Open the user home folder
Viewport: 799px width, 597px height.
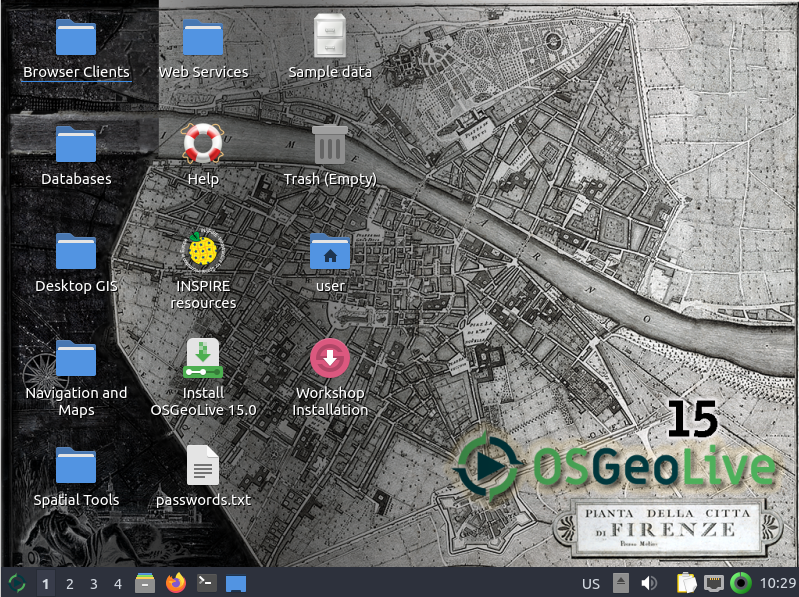330,252
